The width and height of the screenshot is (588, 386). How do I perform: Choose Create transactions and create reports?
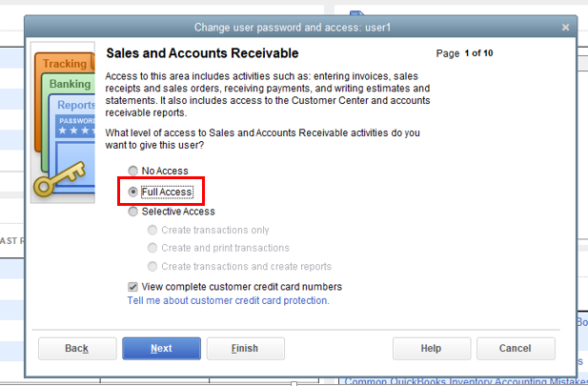point(152,266)
